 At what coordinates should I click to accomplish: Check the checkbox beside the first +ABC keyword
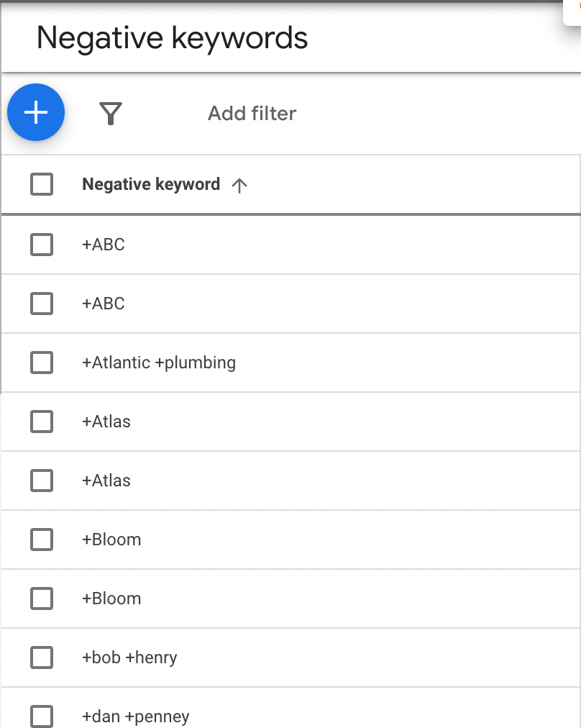(42, 245)
